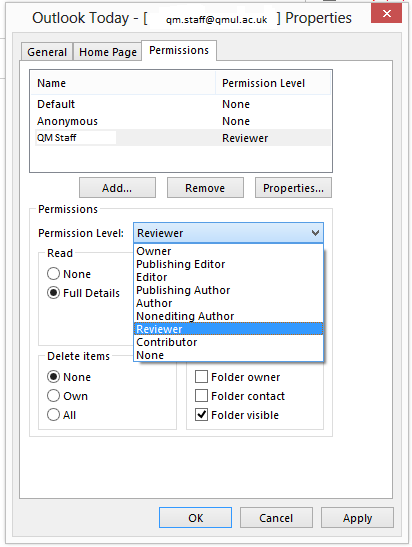The width and height of the screenshot is (412, 547).
Task: Uncheck the Folder visible checkbox
Action: click(x=201, y=415)
